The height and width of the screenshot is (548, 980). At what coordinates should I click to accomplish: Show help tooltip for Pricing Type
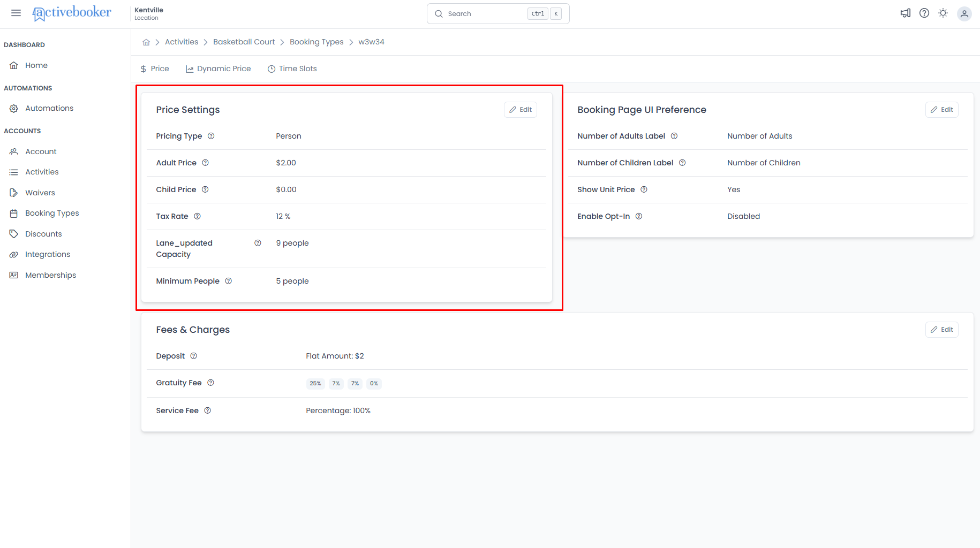[x=211, y=136]
